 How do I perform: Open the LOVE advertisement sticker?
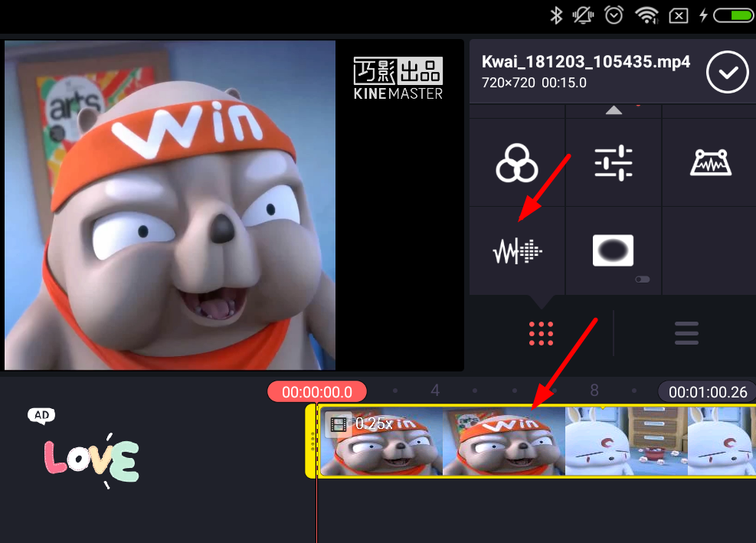[x=92, y=460]
